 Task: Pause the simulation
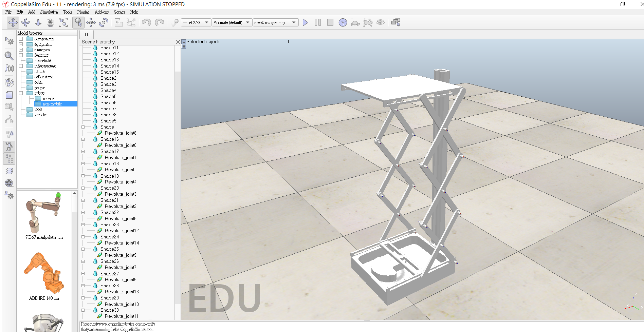[x=318, y=22]
